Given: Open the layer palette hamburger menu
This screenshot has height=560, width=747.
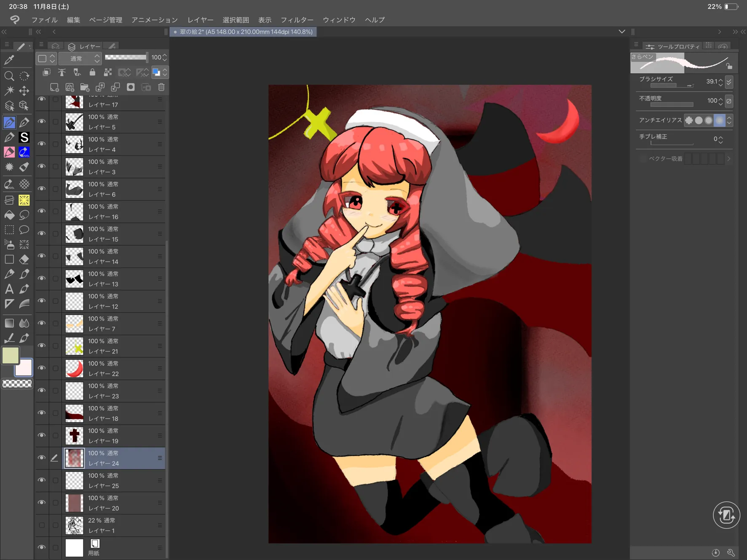Looking at the screenshot, I should [x=41, y=44].
